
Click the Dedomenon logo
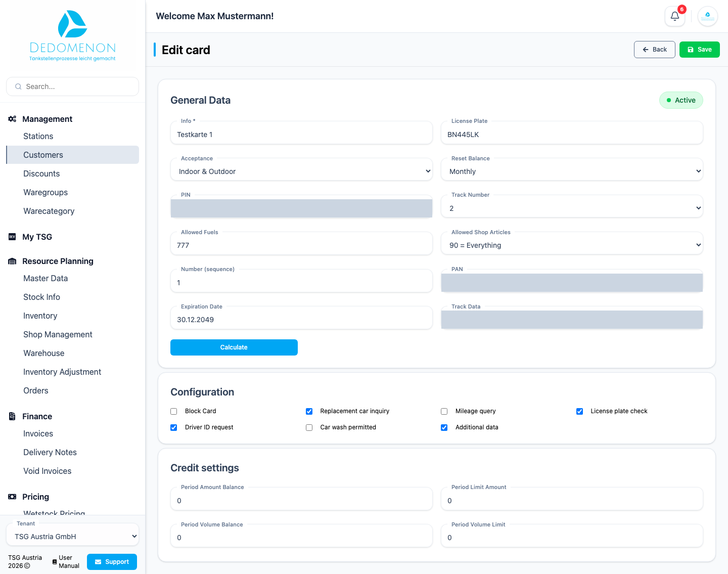(72, 35)
